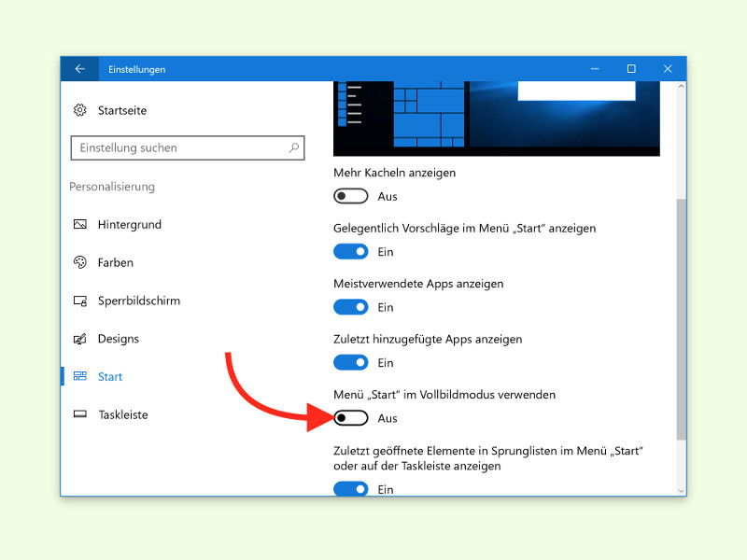747x560 pixels.
Task: Click the scrollbar down arrow
Action: [x=682, y=491]
